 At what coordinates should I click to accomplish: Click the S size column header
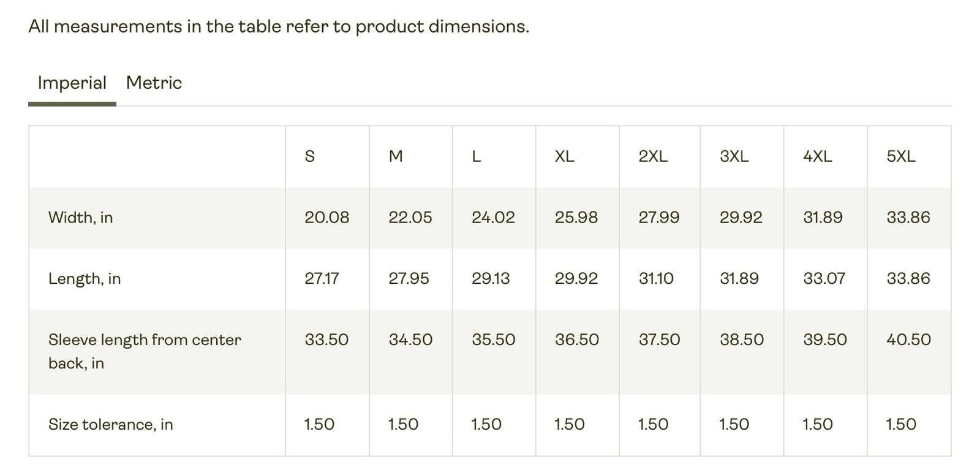point(309,156)
